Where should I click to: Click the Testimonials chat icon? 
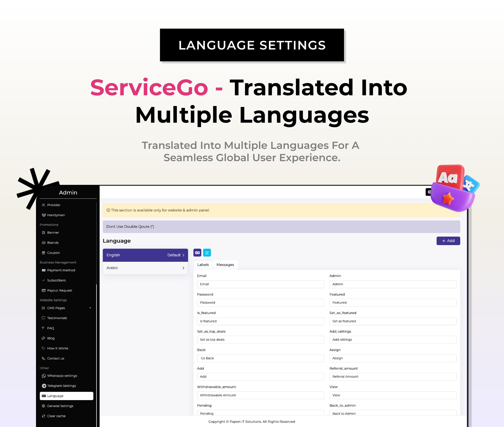(44, 318)
